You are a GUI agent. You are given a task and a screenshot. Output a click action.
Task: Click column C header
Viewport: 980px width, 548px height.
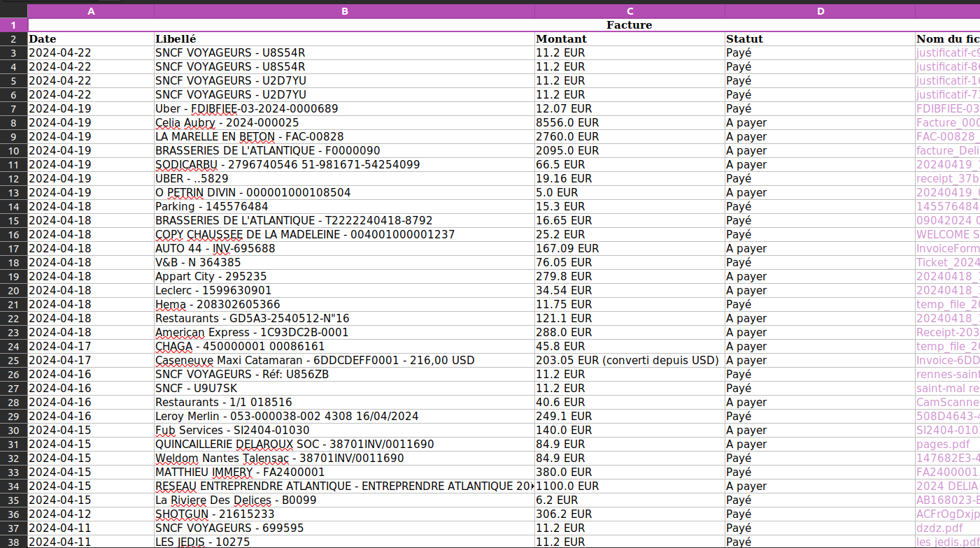[630, 11]
